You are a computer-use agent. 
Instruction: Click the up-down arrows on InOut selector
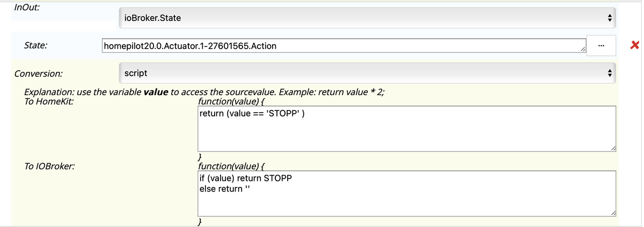610,18
